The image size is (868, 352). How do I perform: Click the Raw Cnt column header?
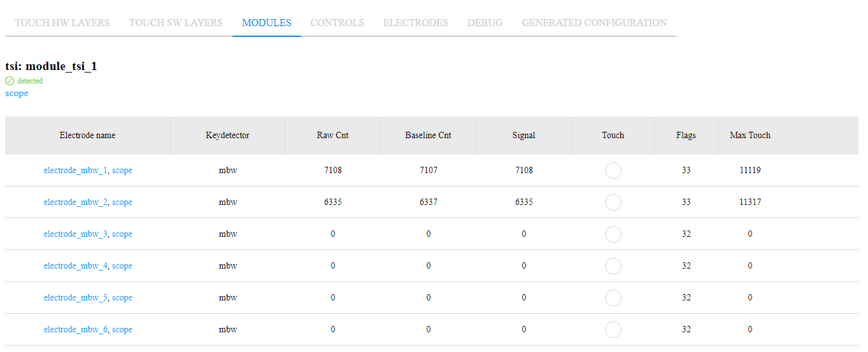coord(332,136)
